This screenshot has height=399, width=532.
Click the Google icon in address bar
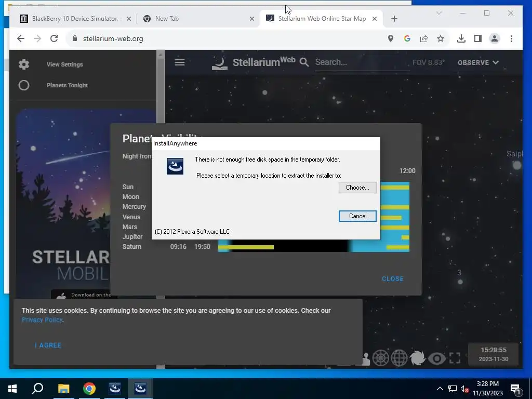[407, 38]
